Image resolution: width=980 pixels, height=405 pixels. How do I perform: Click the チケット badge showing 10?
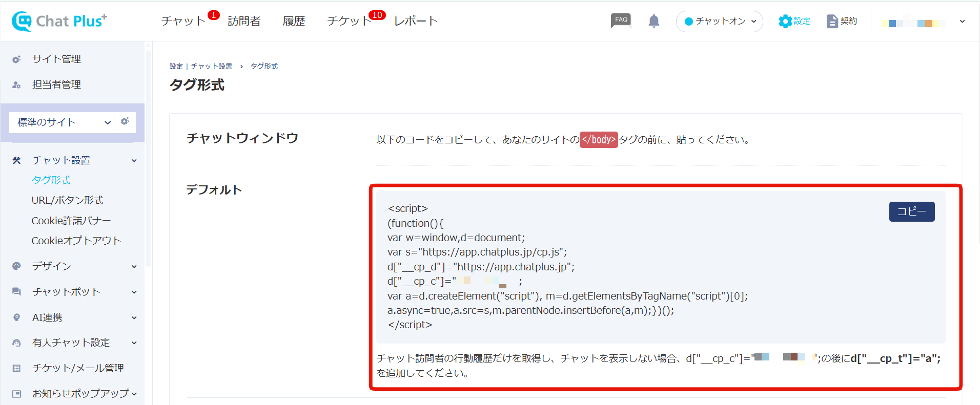pos(377,15)
